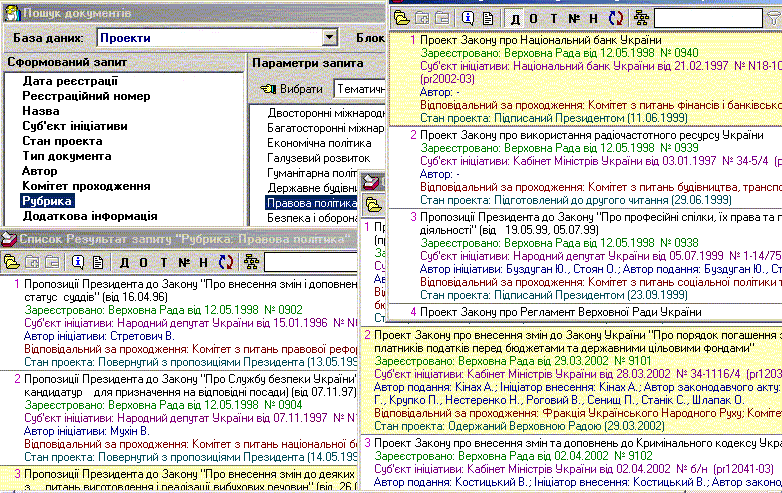Select Рубрика in the formed query list
782x493 pixels.
47,202
